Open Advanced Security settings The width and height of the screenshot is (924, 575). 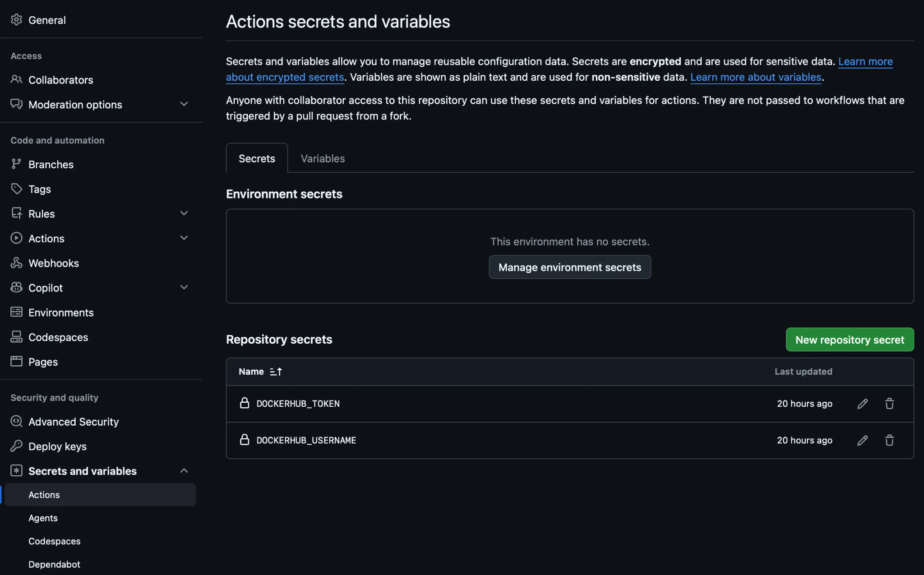point(74,421)
